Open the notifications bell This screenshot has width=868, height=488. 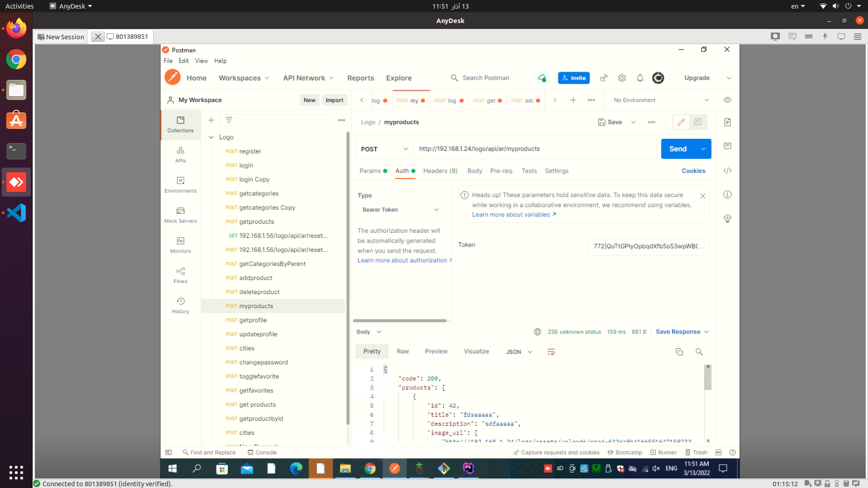(640, 78)
